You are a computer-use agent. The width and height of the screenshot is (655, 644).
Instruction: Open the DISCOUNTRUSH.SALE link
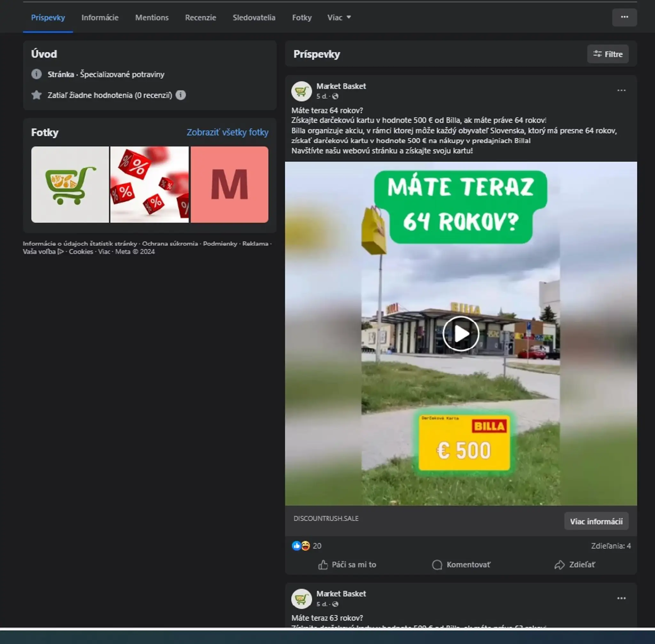326,519
